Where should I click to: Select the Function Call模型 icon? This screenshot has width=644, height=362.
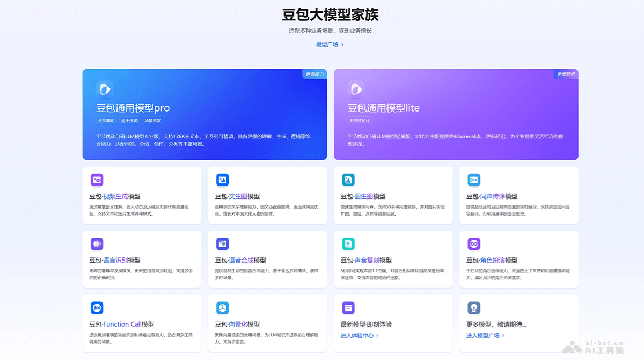click(x=97, y=308)
